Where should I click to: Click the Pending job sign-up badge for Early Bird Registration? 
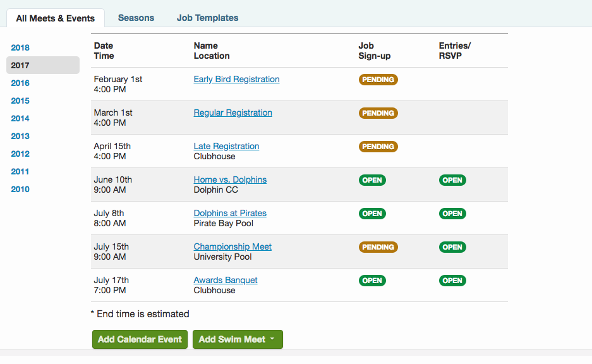pyautogui.click(x=378, y=80)
